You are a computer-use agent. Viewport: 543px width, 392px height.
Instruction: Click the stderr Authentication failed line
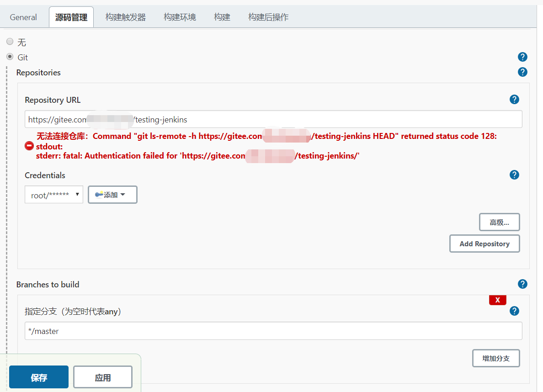pos(198,156)
